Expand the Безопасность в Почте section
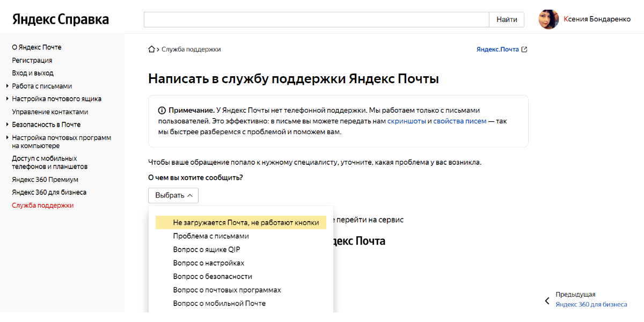 pos(8,125)
